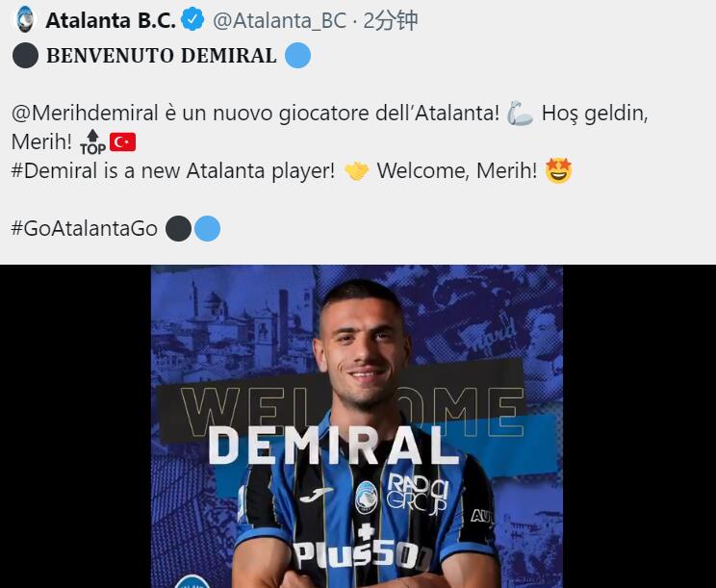Viewport: 716px width, 588px height.
Task: Click the Atalanta B.C. profile avatar
Action: pyautogui.click(x=25, y=19)
